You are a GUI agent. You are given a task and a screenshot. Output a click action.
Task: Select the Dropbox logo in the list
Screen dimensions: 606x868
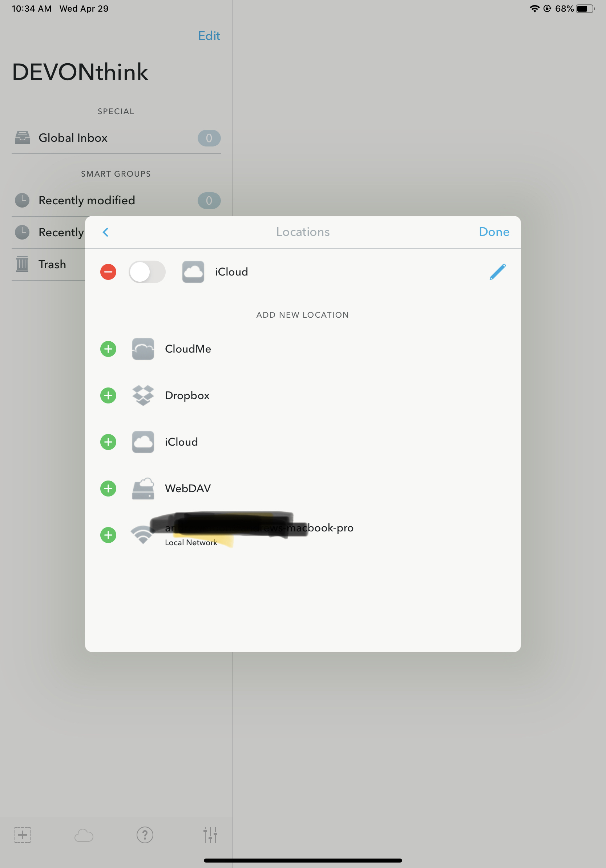tap(143, 395)
